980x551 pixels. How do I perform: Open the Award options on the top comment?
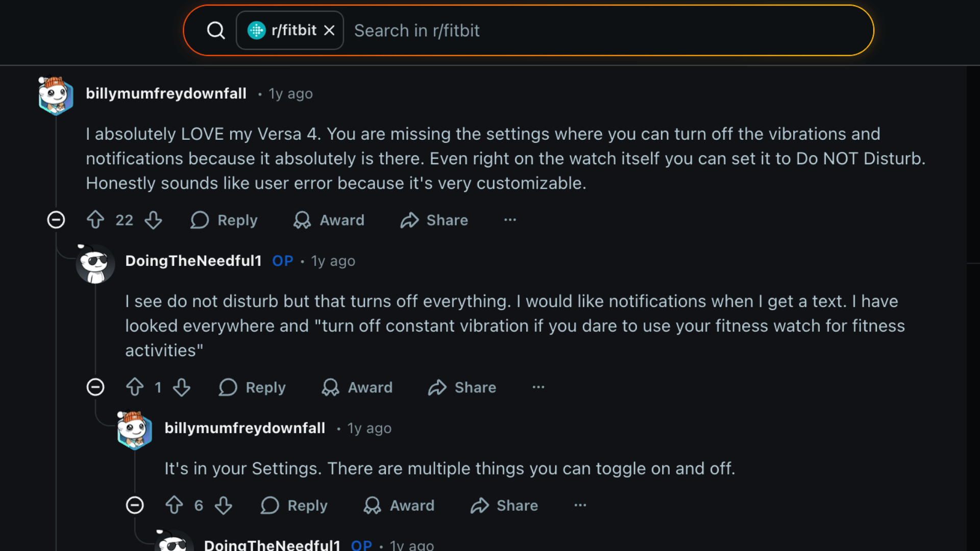329,220
